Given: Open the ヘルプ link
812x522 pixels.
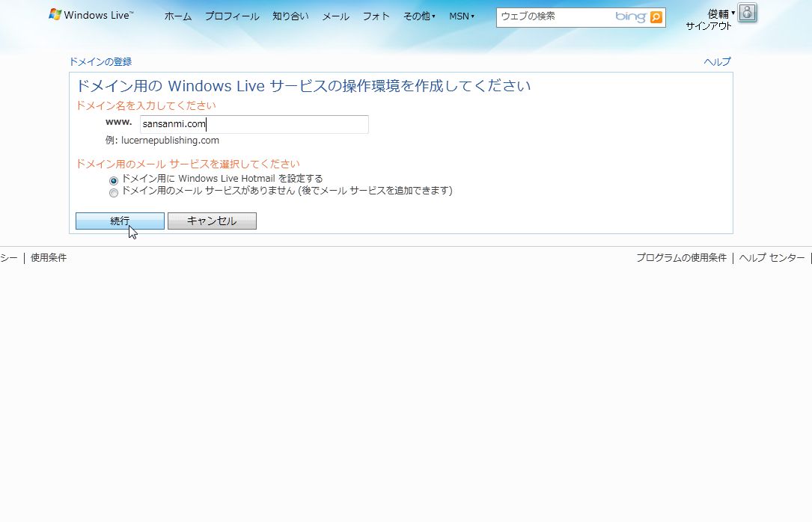Looking at the screenshot, I should pyautogui.click(x=717, y=61).
